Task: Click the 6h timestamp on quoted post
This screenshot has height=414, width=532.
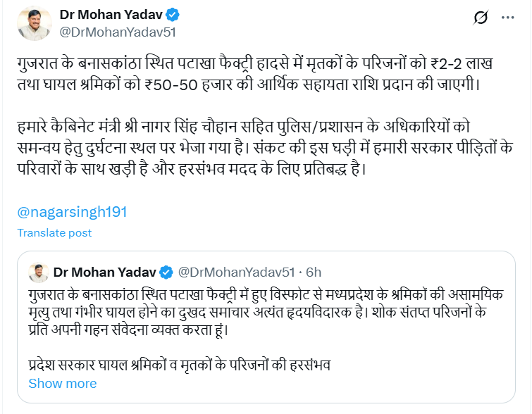Action: click(x=314, y=272)
